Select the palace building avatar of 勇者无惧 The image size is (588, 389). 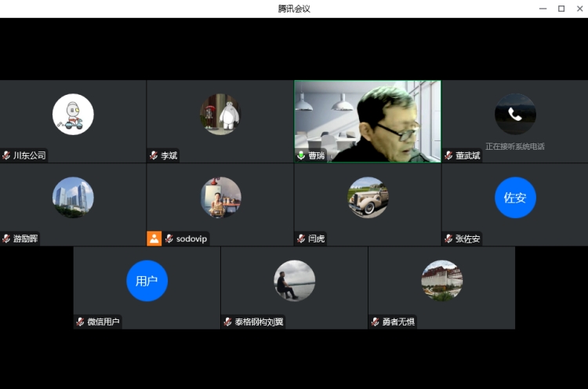coord(441,281)
